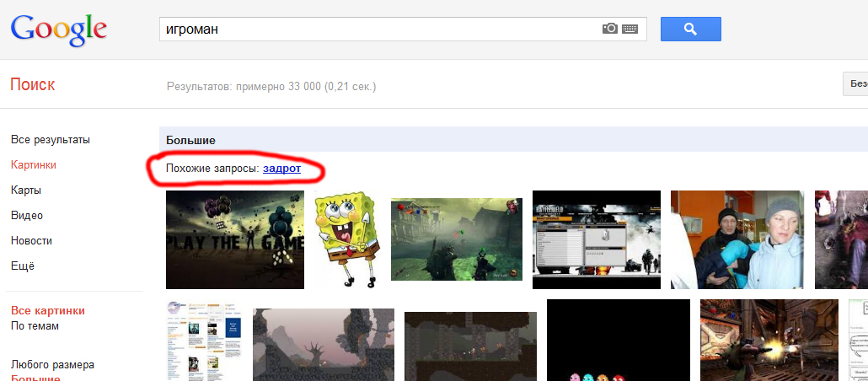Open the black Pac-Man ghosts thumbnail

[619, 340]
